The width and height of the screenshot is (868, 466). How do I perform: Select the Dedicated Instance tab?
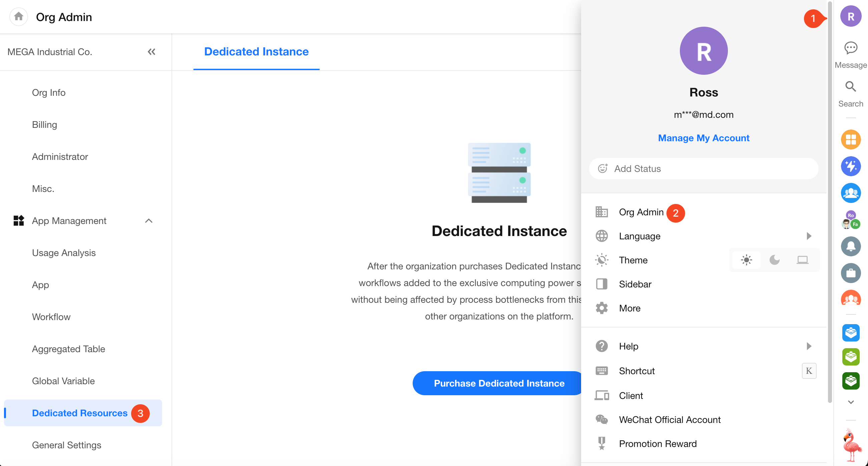coord(256,52)
